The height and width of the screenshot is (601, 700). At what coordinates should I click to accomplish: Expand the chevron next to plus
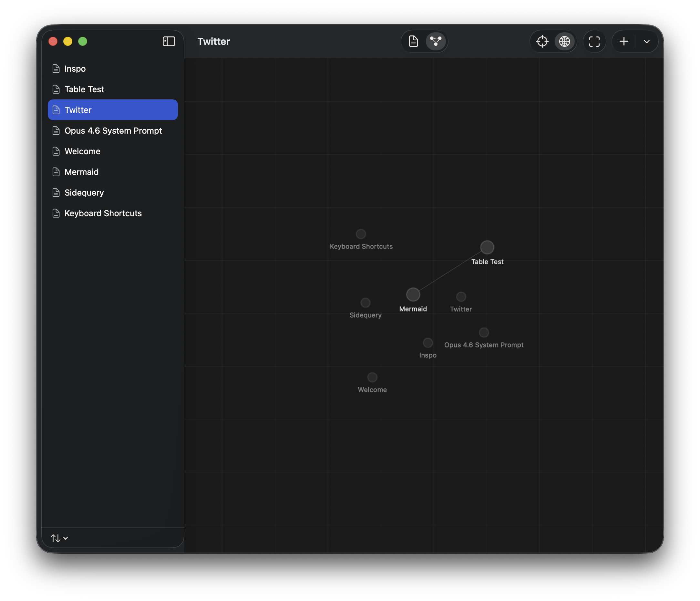[x=646, y=41]
